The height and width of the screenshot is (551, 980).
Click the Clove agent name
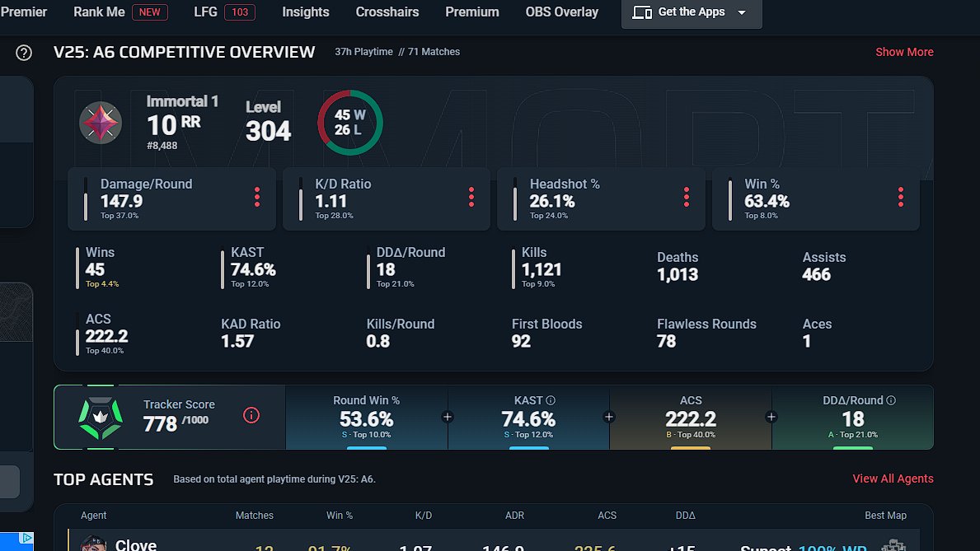point(136,544)
